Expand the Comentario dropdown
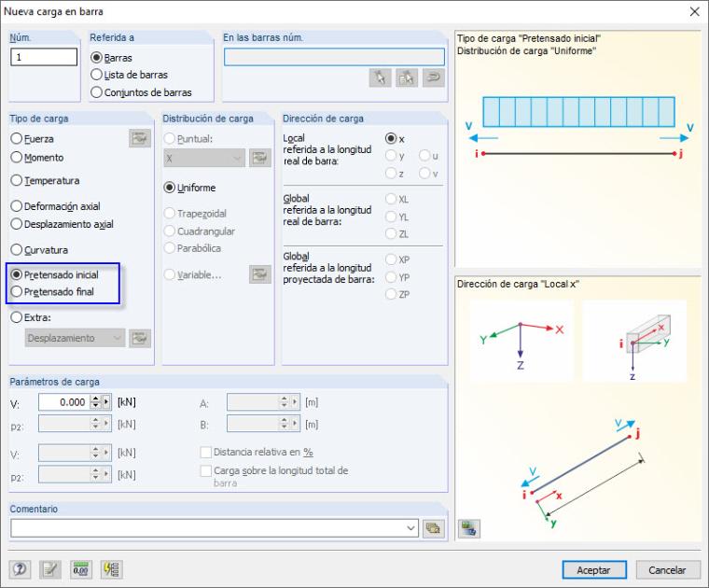Image resolution: width=709 pixels, height=588 pixels. [410, 528]
